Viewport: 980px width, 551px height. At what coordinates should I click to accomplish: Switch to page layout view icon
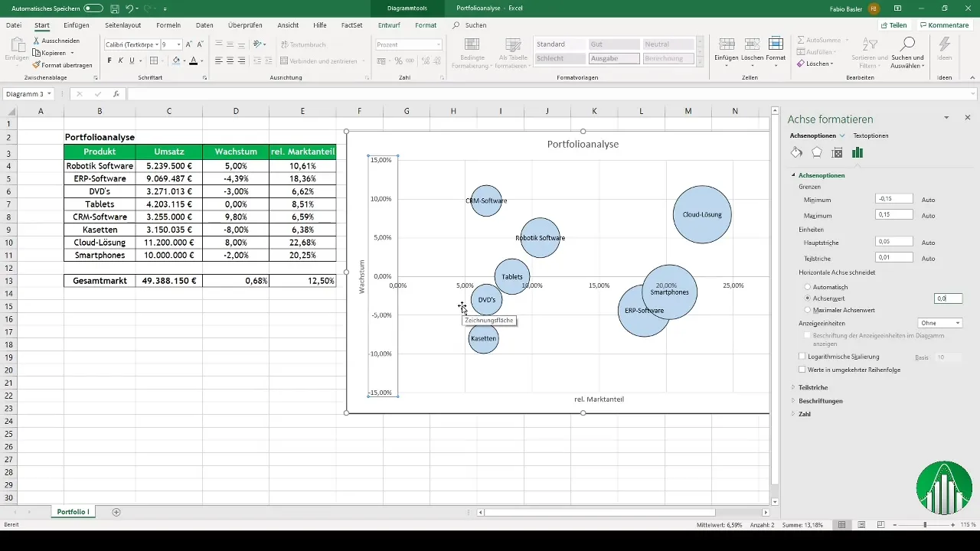(x=861, y=525)
